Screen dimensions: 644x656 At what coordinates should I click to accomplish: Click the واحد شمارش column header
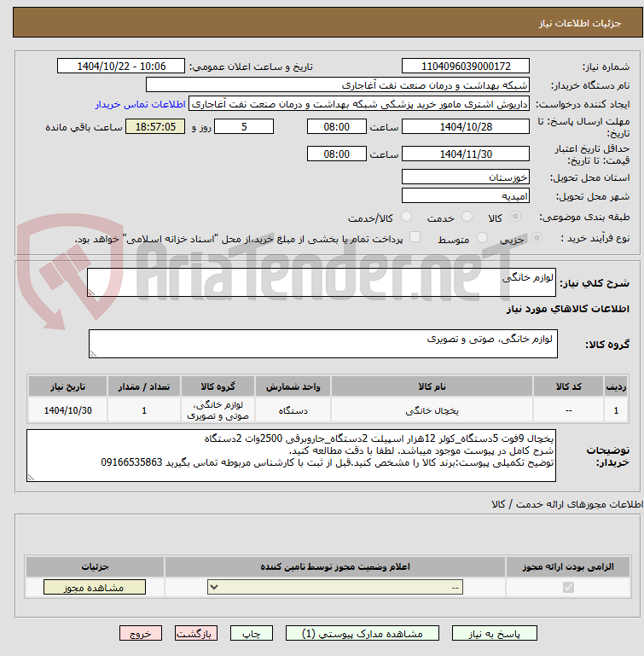(x=293, y=386)
